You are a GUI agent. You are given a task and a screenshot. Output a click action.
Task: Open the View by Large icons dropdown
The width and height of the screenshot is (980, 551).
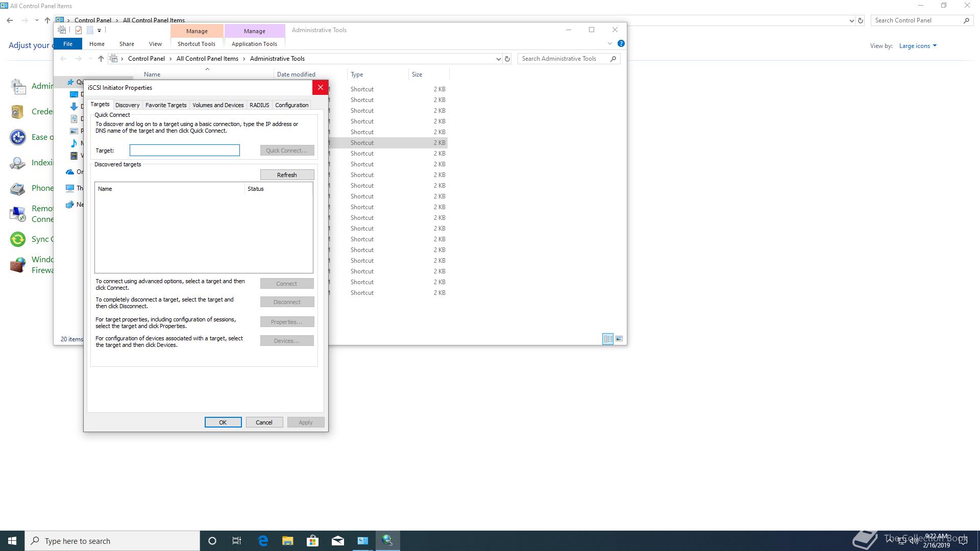(918, 46)
